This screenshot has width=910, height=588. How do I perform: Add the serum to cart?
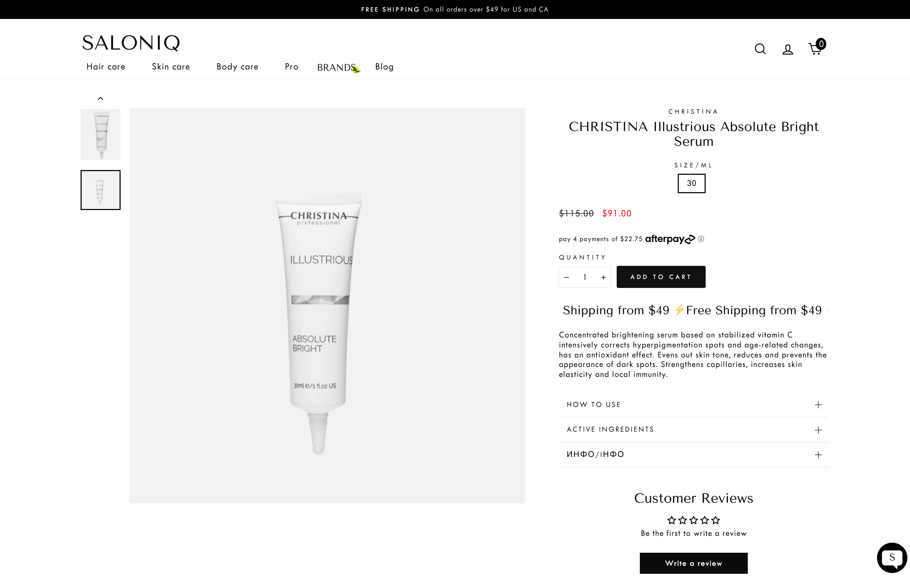[x=661, y=277]
